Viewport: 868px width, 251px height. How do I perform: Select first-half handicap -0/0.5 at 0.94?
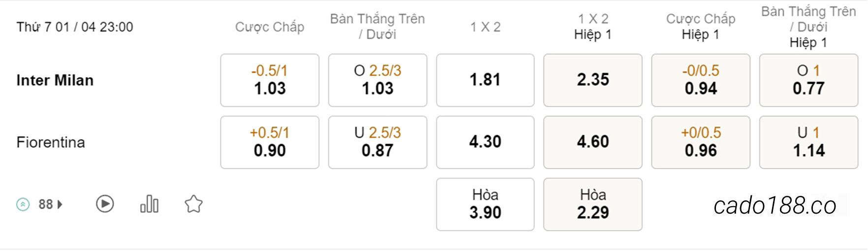(x=701, y=80)
